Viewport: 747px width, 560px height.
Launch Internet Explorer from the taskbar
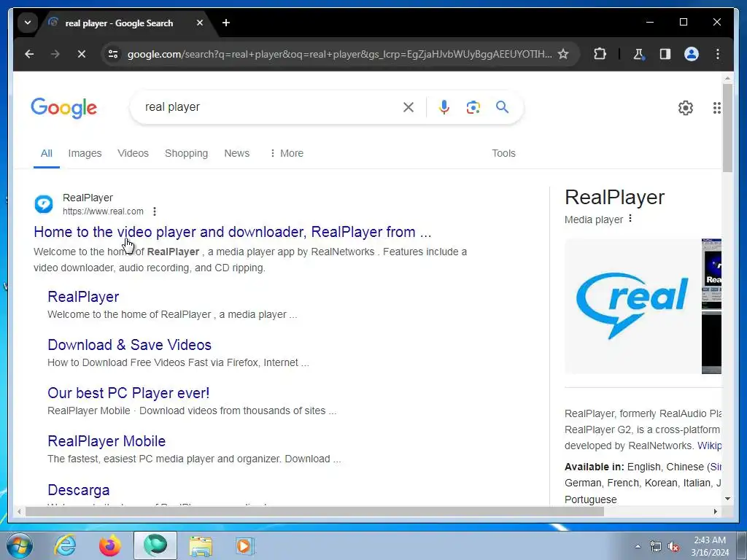[x=65, y=545]
